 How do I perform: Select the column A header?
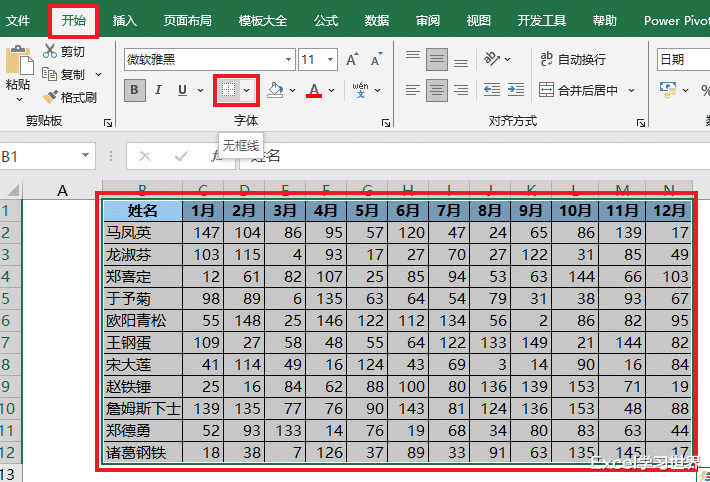click(62, 190)
